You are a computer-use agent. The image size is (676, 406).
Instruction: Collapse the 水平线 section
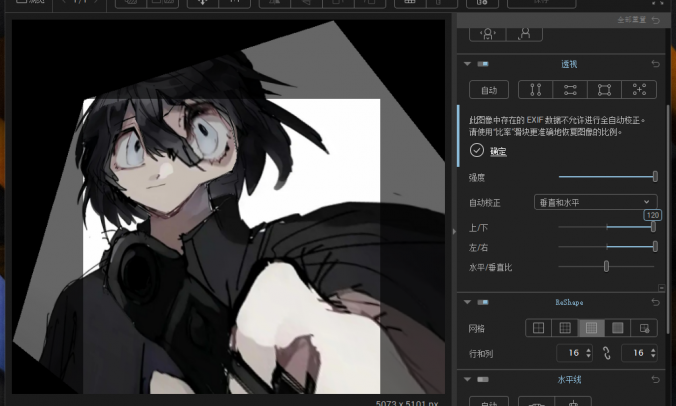[x=467, y=380]
